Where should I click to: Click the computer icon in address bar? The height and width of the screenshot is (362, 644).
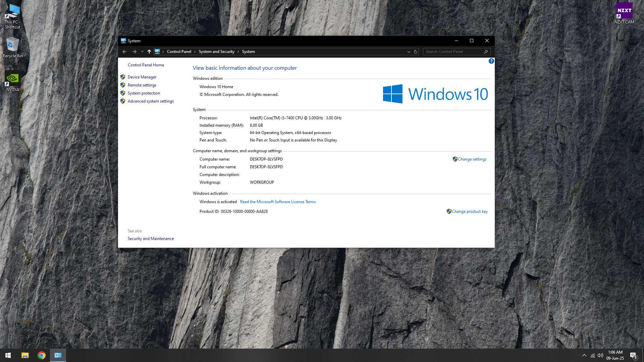click(157, 52)
